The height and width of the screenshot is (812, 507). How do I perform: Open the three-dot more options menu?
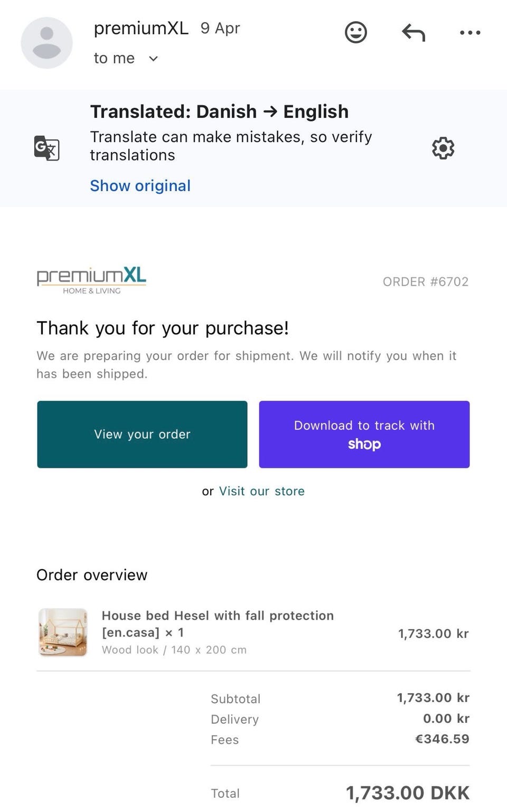[470, 33]
